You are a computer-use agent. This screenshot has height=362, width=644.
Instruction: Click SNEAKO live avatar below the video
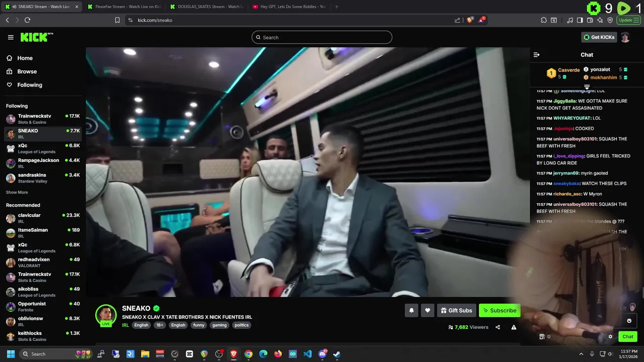(x=106, y=316)
